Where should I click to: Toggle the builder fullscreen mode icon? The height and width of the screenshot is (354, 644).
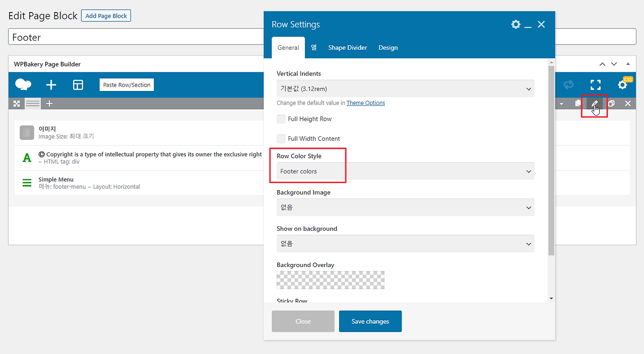tap(596, 85)
